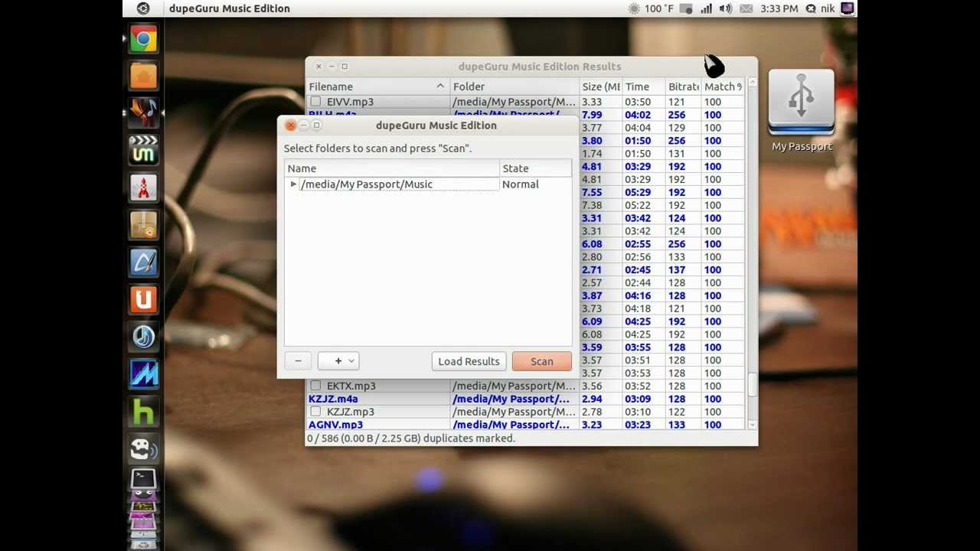The height and width of the screenshot is (551, 980).
Task: Click the Load Results button
Action: click(x=469, y=361)
